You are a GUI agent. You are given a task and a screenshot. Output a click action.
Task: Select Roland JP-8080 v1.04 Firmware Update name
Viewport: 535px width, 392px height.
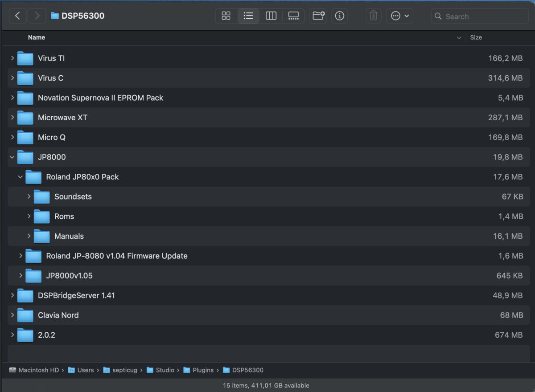pyautogui.click(x=117, y=256)
